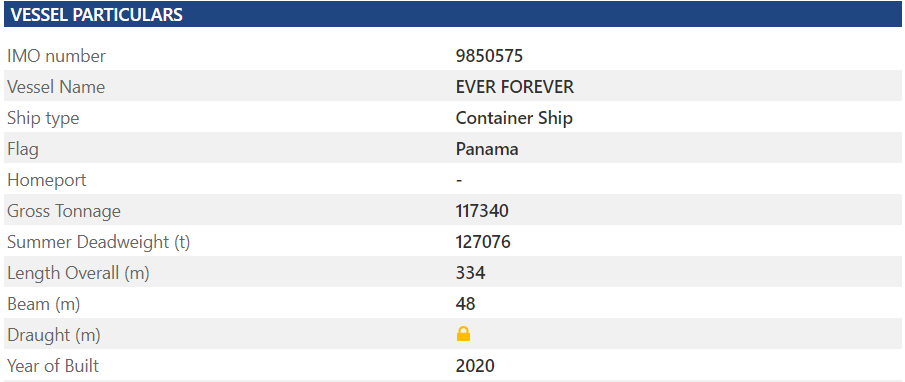Click the Vessel Particulars header bar
Viewport: 905px width, 382px height.
(x=452, y=14)
